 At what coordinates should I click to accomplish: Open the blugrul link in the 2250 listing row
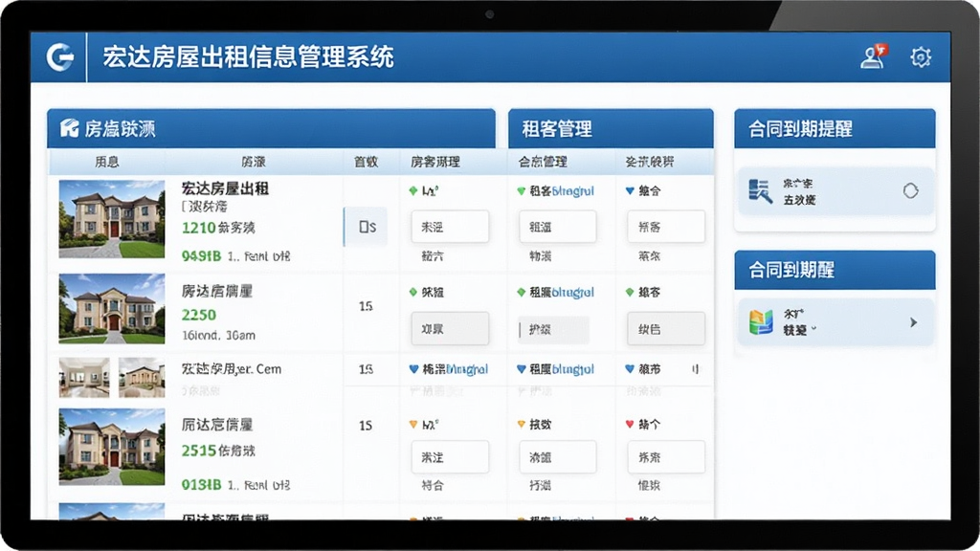[572, 292]
